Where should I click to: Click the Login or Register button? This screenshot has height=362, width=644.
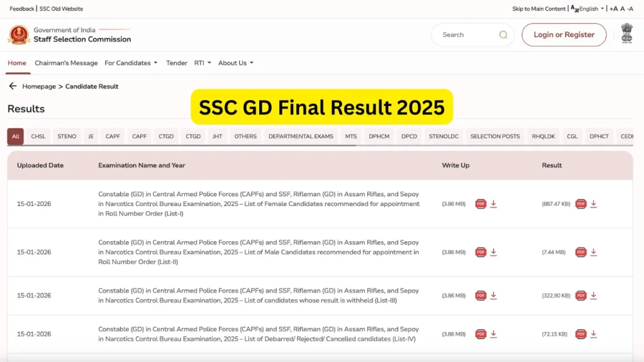tap(563, 35)
